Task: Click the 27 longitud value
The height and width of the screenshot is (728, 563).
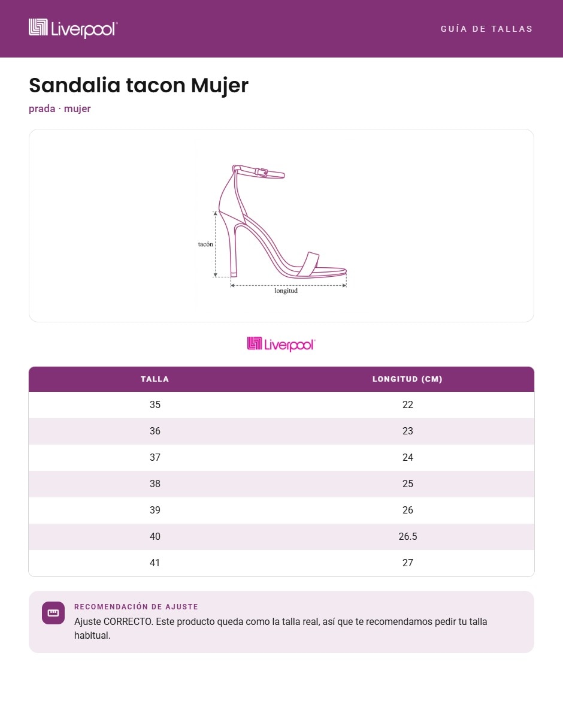Action: (x=408, y=563)
